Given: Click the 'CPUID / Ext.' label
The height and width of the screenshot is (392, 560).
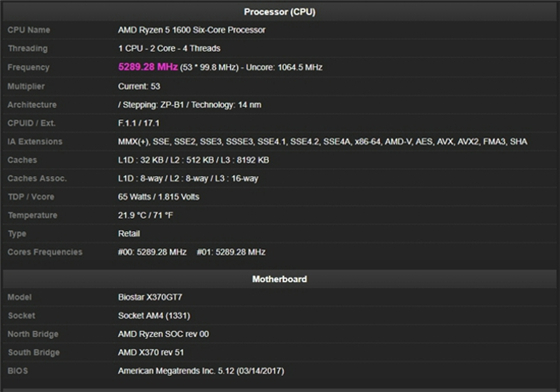Looking at the screenshot, I should [31, 123].
